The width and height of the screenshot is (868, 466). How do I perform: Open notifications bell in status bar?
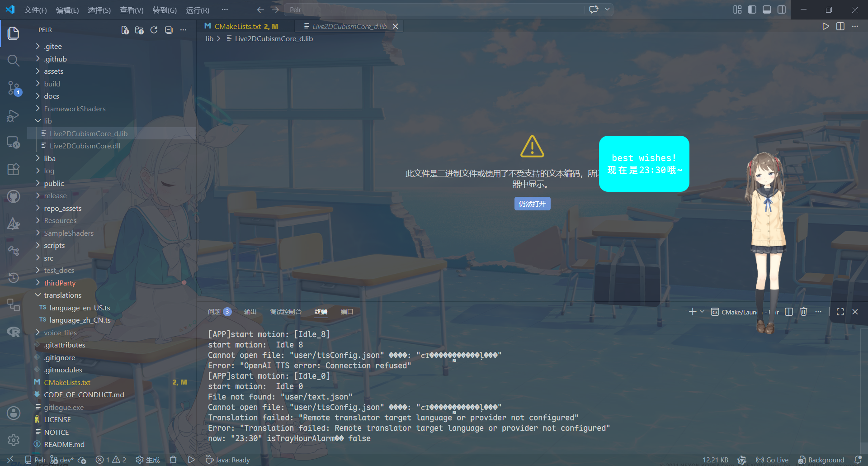tap(858, 460)
